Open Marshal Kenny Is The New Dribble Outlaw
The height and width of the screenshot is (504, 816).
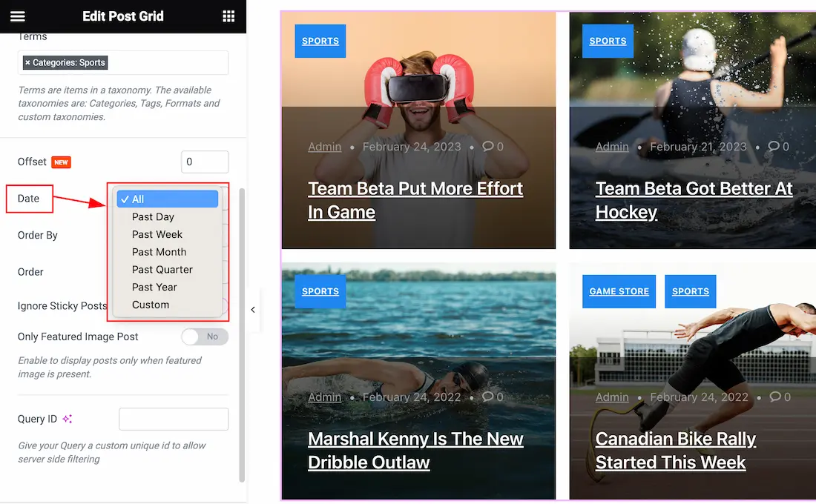pos(415,451)
